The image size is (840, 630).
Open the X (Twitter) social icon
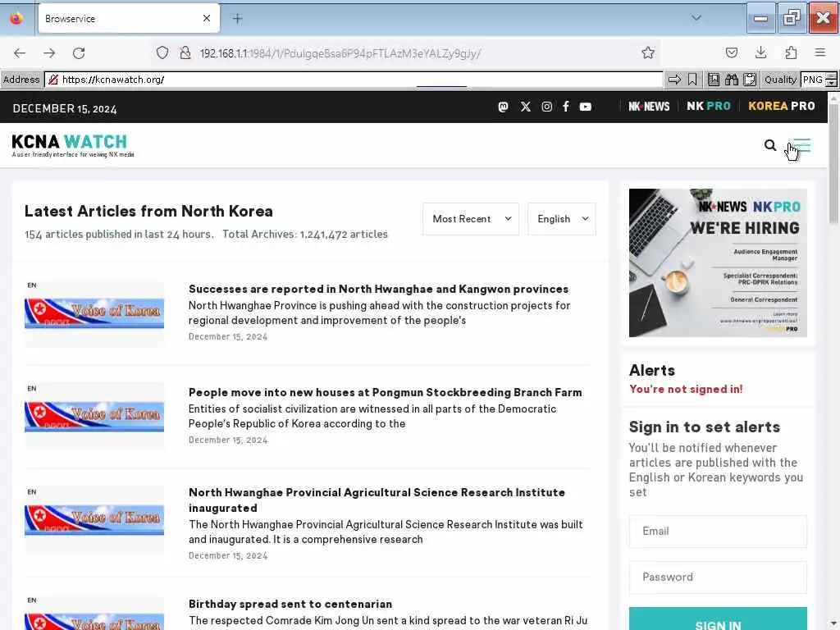(526, 107)
